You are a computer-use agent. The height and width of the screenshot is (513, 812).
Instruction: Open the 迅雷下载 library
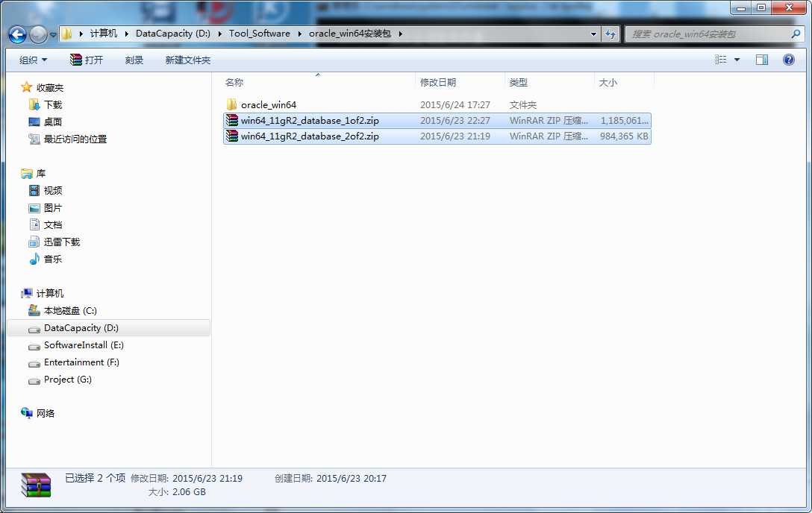point(62,242)
